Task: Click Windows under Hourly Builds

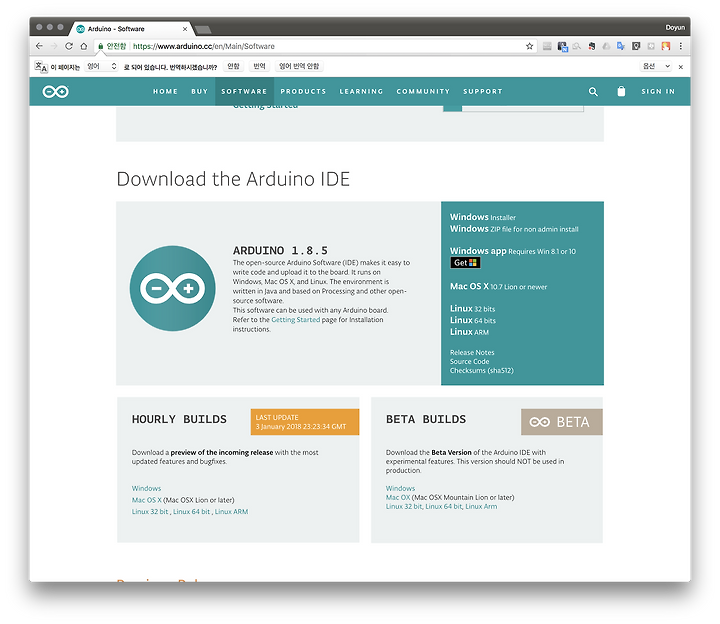Action: coord(146,488)
